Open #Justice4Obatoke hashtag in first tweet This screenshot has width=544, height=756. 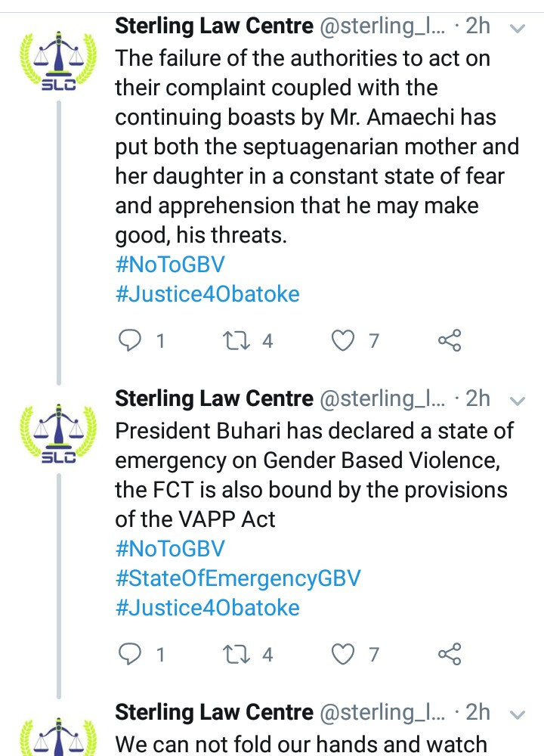(x=208, y=294)
